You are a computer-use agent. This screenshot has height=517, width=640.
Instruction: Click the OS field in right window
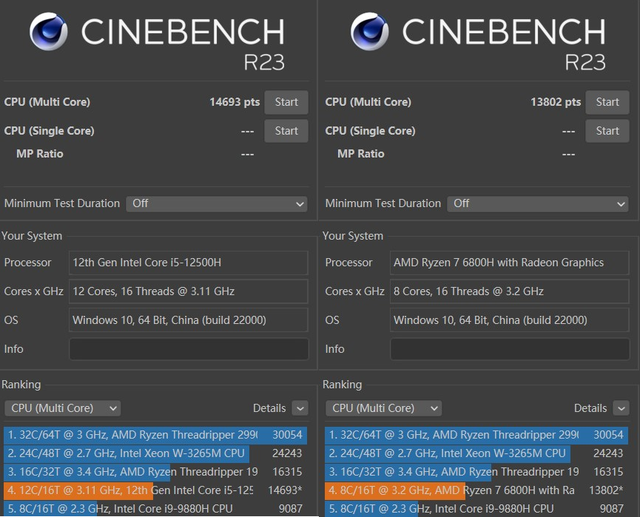click(510, 320)
